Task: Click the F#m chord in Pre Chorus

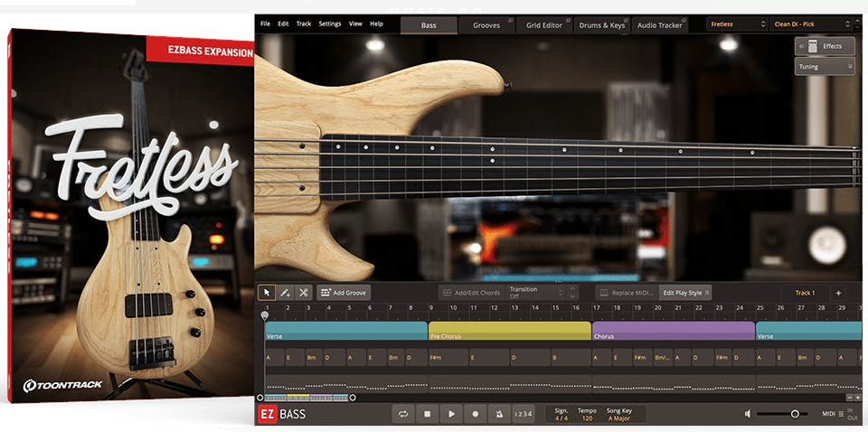Action: click(448, 357)
